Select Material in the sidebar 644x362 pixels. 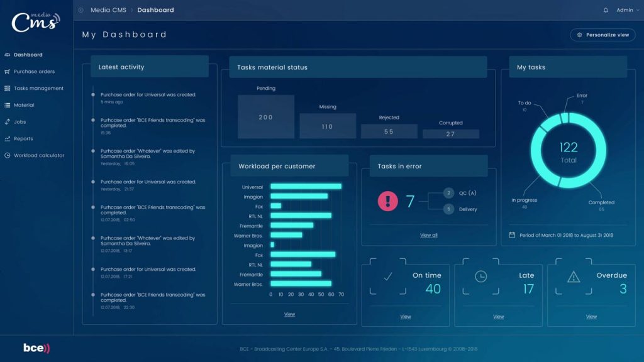point(24,105)
